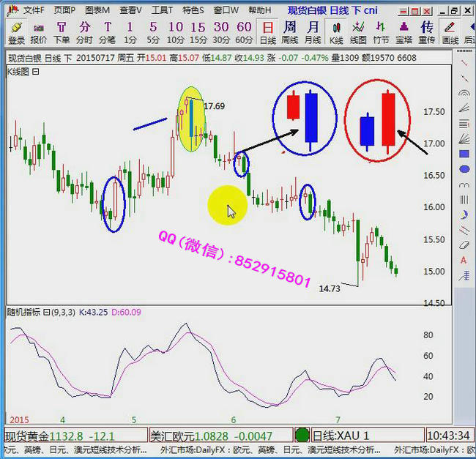The image size is (476, 459).
Task: Select the K线 candlestick chart icon
Action: point(336,31)
